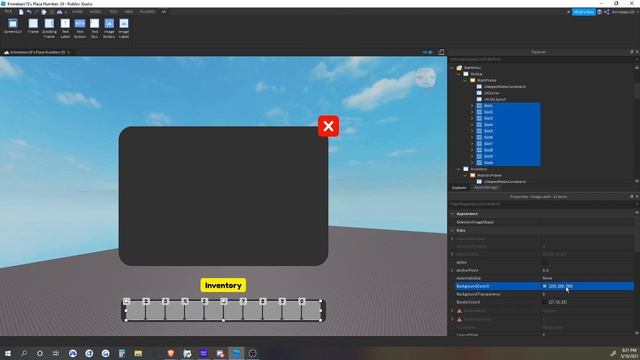Insert a ScreenGui from the ribbon

[13, 27]
